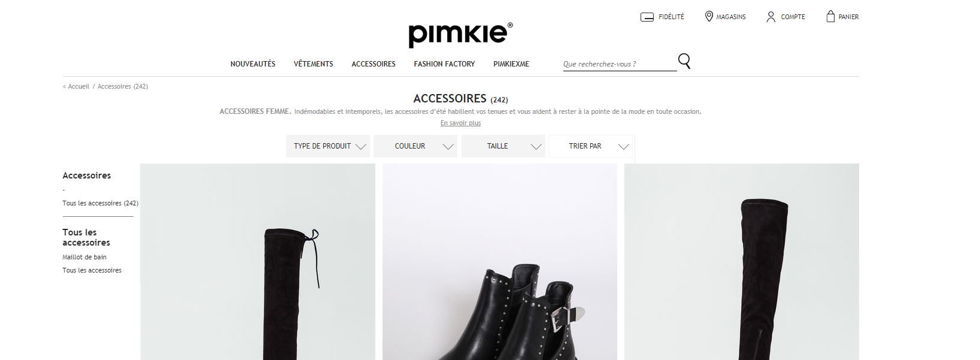Select Maillot de bain in sidebar
Viewport: 980px width, 360px height.
(84, 257)
